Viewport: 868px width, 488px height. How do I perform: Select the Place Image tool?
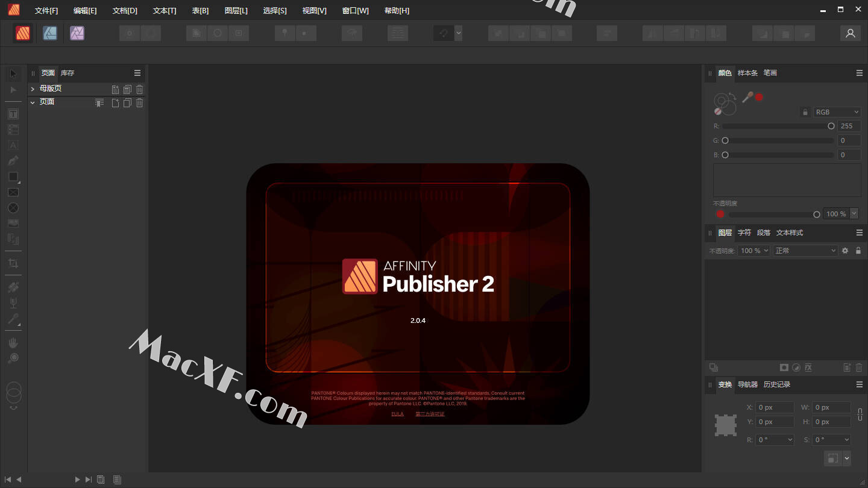[x=13, y=224]
